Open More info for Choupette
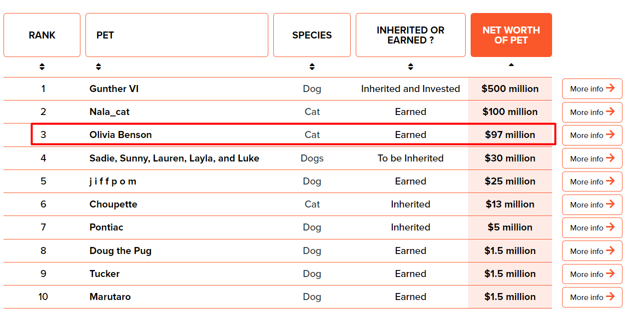This screenshot has height=318, width=644. click(x=592, y=204)
